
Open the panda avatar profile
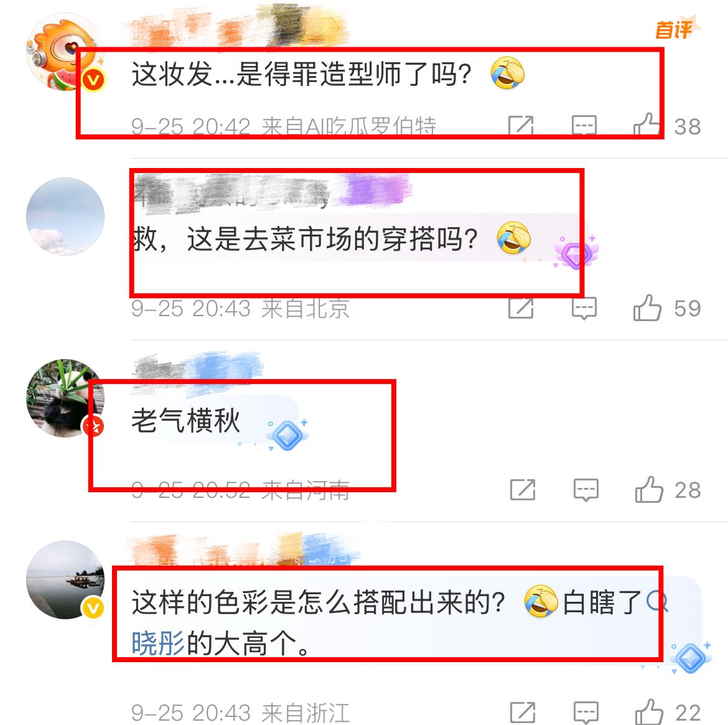tap(65, 398)
